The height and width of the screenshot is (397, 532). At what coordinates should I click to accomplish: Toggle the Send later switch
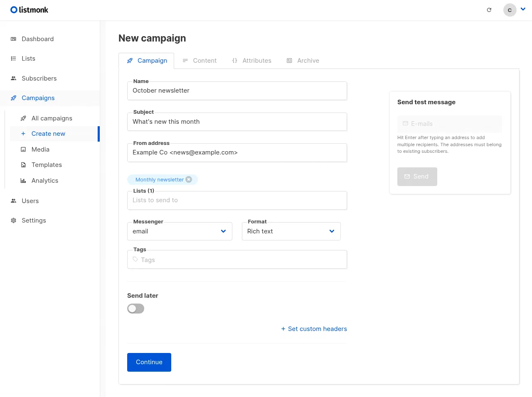click(x=135, y=309)
